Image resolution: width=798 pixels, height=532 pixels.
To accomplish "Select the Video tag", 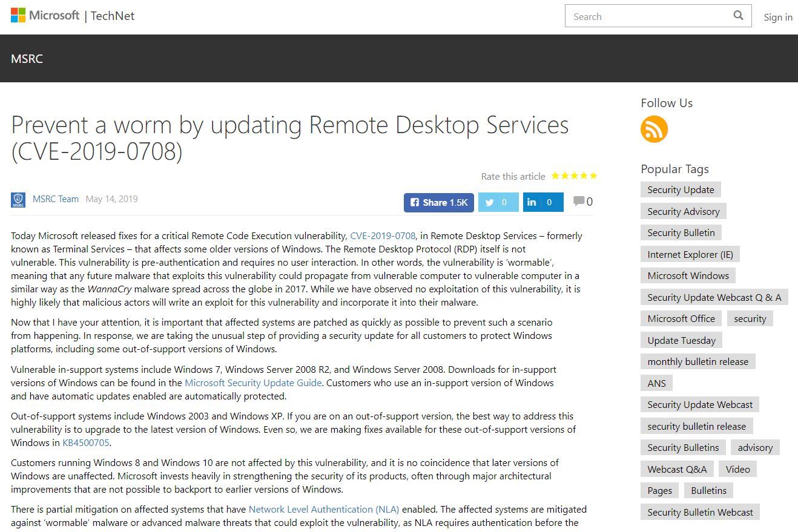I will [x=738, y=469].
